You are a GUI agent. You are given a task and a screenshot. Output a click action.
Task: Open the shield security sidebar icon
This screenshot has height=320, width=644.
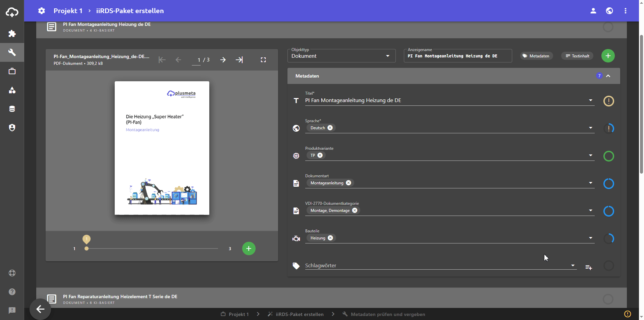pyautogui.click(x=12, y=128)
